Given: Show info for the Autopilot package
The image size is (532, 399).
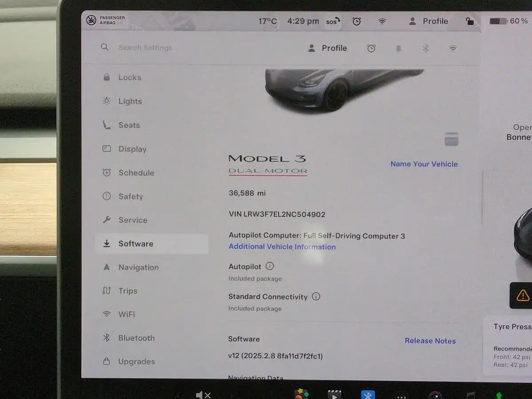Looking at the screenshot, I should click(269, 266).
